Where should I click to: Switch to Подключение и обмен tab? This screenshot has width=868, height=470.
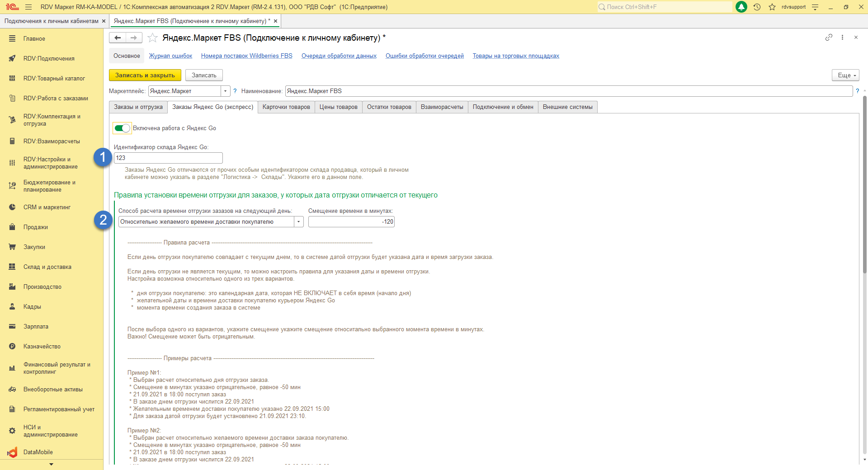point(503,107)
